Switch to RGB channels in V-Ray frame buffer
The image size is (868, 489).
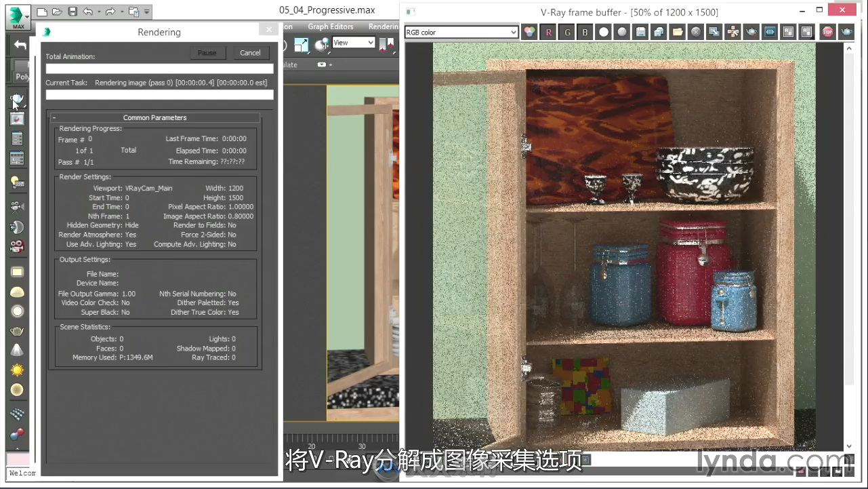tap(529, 32)
